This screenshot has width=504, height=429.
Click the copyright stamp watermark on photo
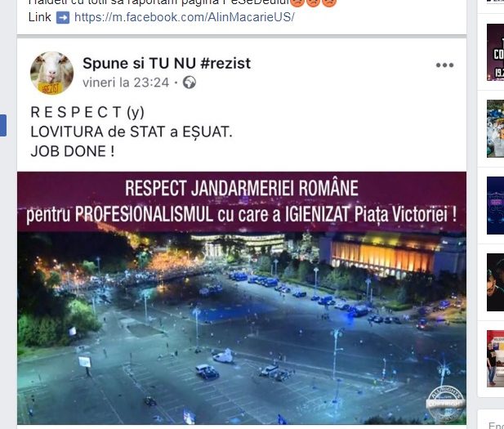click(x=446, y=403)
